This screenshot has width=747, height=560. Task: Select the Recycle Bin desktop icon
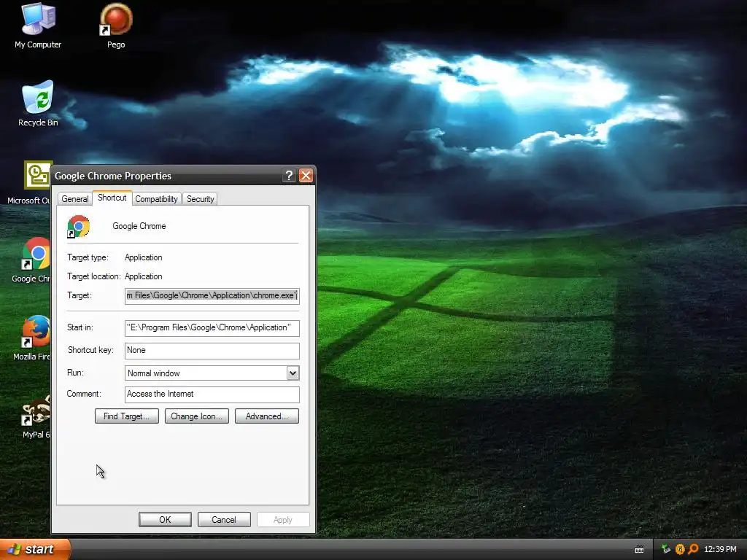(x=38, y=104)
